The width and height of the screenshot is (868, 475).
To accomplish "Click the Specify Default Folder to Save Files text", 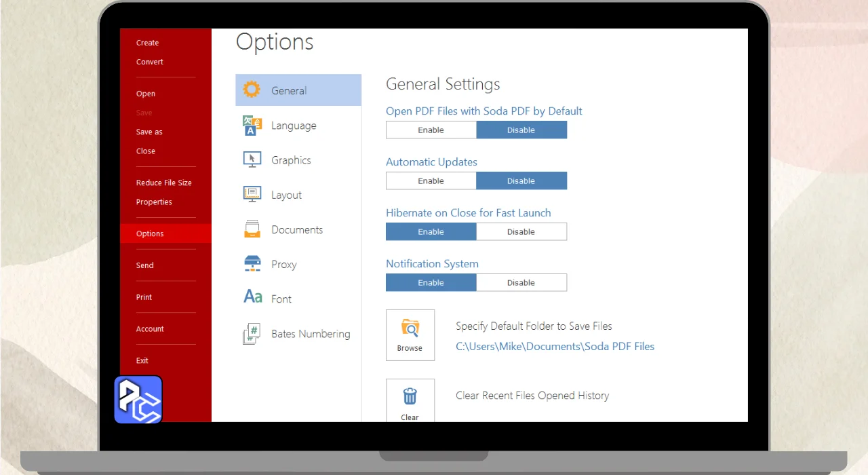I will click(534, 326).
